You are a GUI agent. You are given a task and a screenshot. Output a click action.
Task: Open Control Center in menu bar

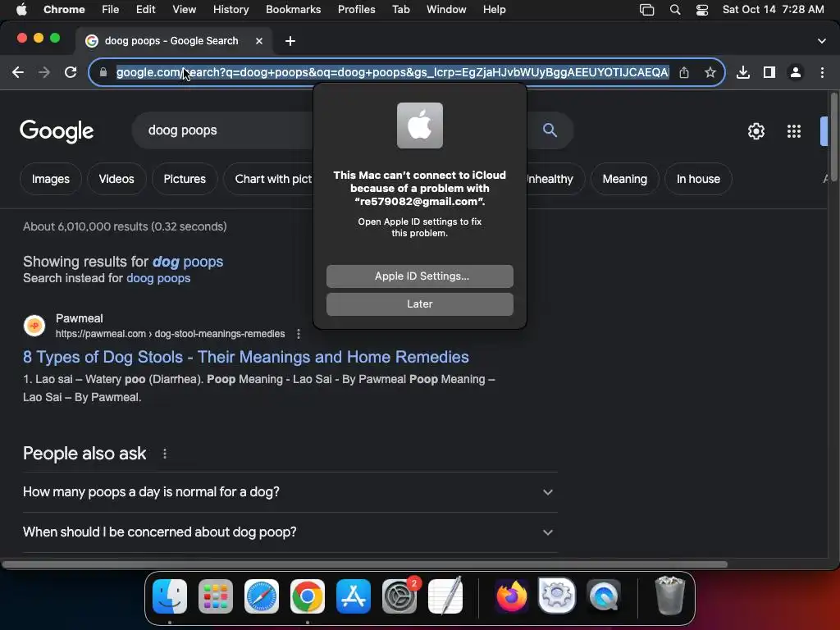click(x=702, y=10)
